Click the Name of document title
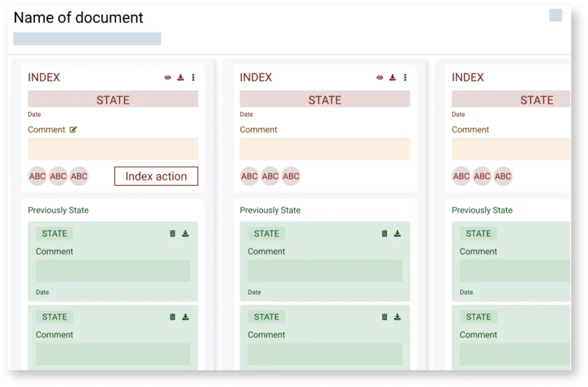 [x=78, y=17]
